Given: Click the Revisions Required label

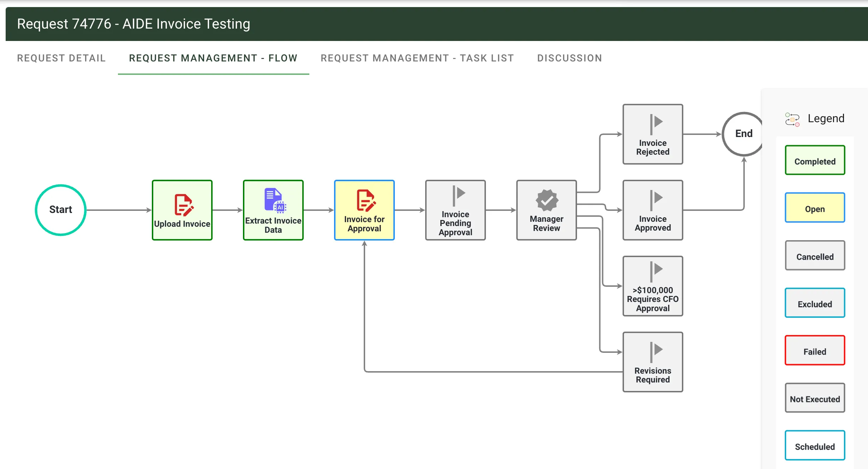Looking at the screenshot, I should coord(653,375).
